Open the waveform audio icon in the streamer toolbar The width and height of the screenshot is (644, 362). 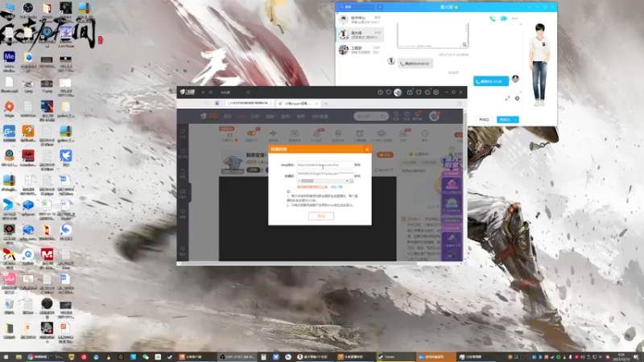point(273,134)
